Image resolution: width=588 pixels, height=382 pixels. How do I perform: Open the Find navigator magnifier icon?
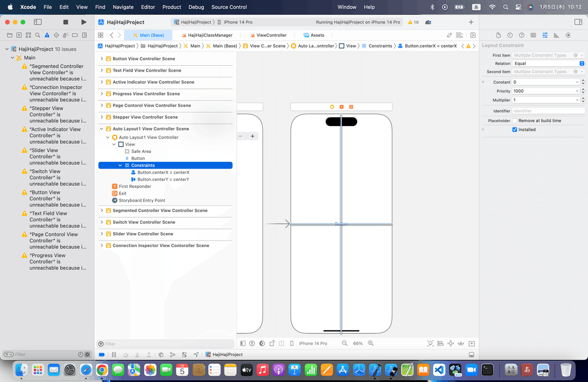tap(37, 35)
